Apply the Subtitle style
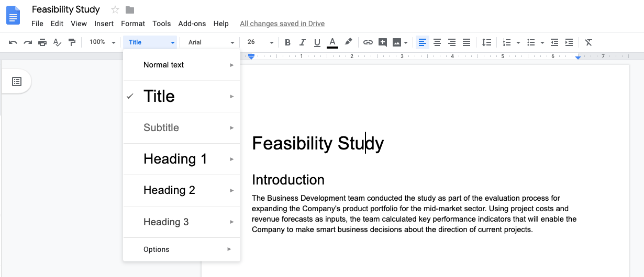 coord(182,128)
